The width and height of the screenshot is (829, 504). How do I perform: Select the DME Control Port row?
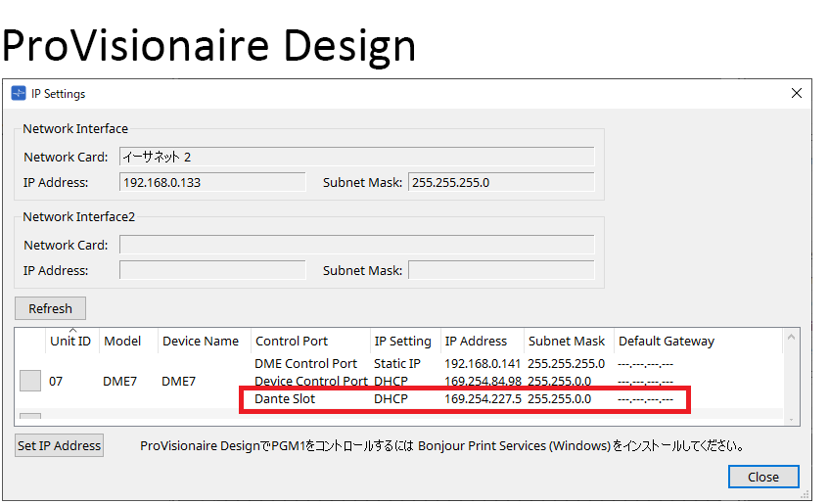(x=306, y=363)
